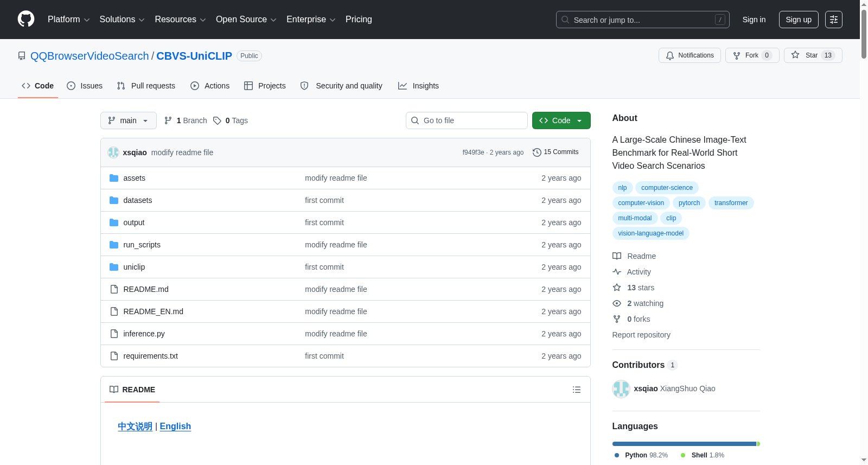
Task: Open the transformer topic tag
Action: click(x=731, y=203)
